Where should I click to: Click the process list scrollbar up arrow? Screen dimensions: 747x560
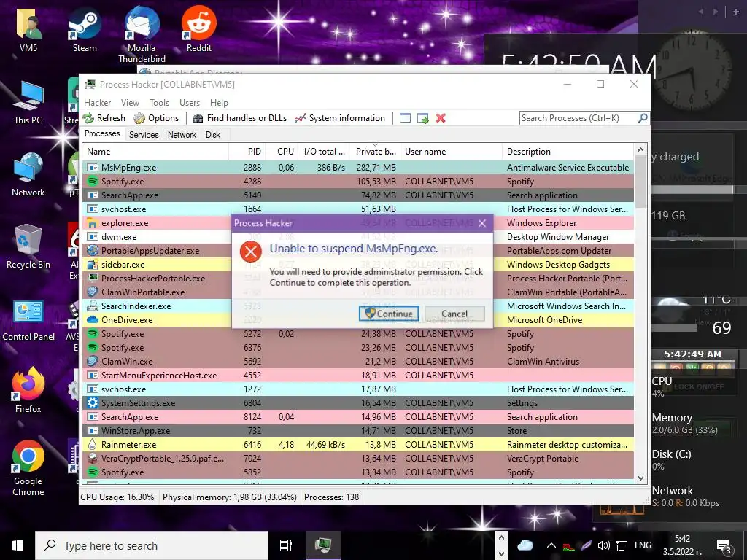[640, 149]
